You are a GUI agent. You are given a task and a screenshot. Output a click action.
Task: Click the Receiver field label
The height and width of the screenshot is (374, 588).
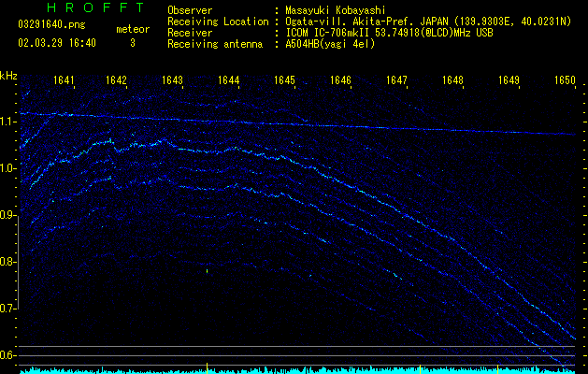190,33
